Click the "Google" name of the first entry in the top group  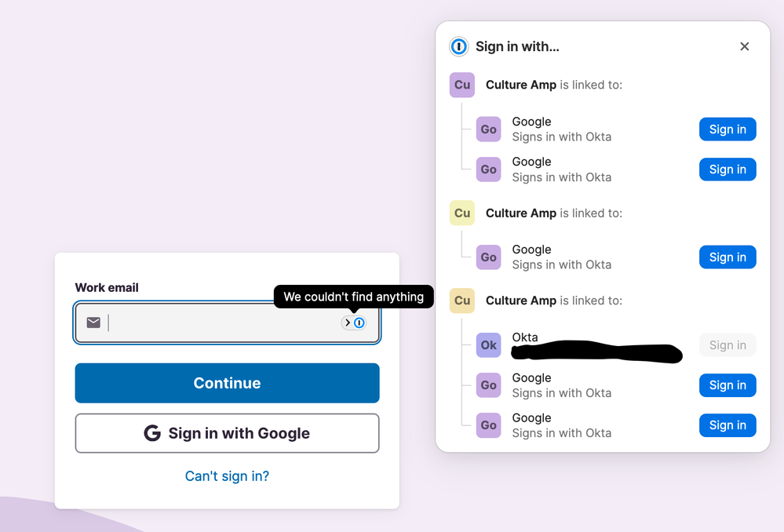pos(531,122)
